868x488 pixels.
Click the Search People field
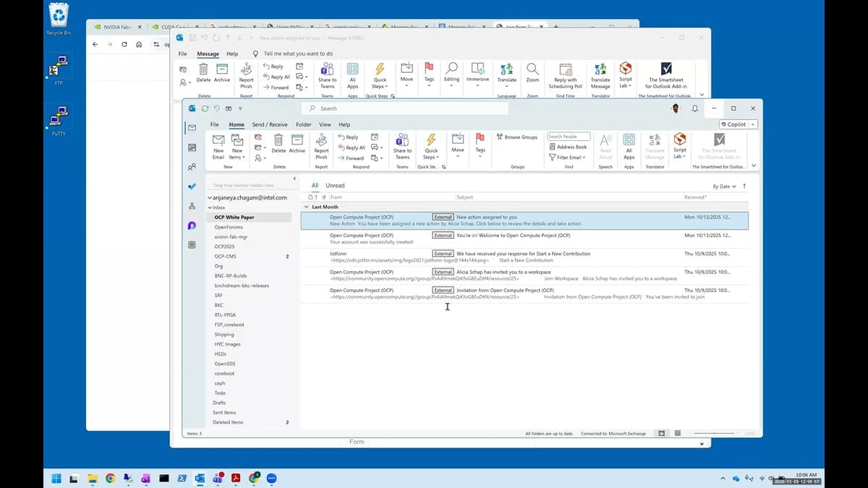(x=569, y=137)
